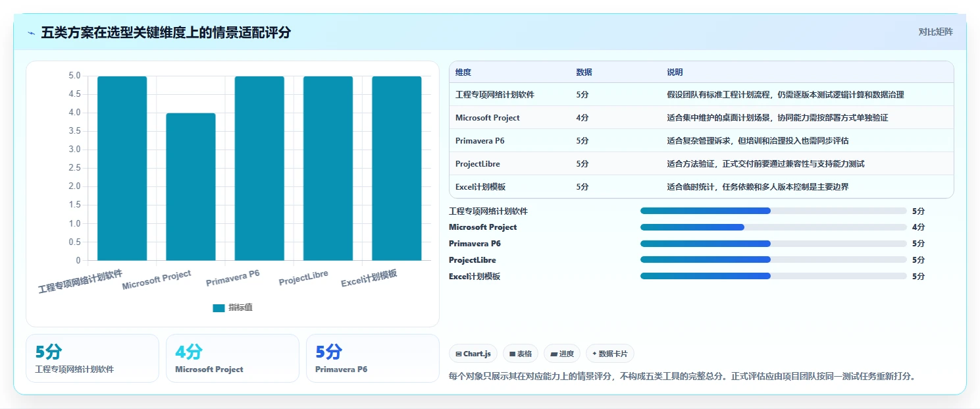The width and height of the screenshot is (980, 409).
Task: Click the 说明 column header
Action: point(675,72)
